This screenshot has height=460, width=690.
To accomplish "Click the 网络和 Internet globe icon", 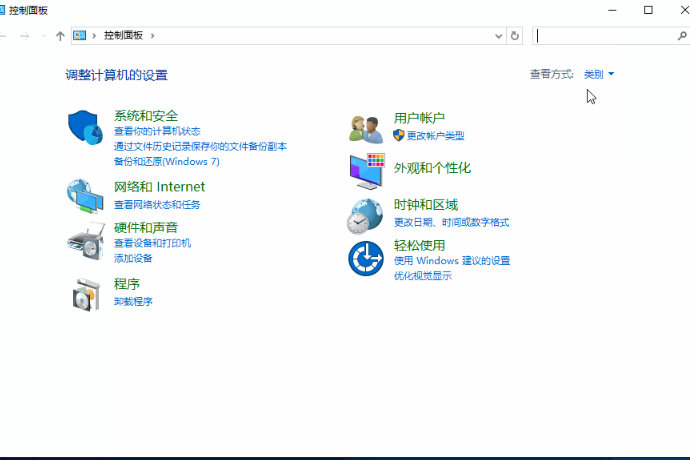I will pos(85,196).
